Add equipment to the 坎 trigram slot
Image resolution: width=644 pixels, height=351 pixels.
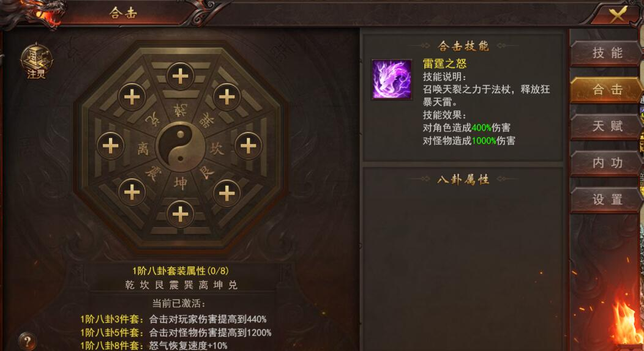248,146
